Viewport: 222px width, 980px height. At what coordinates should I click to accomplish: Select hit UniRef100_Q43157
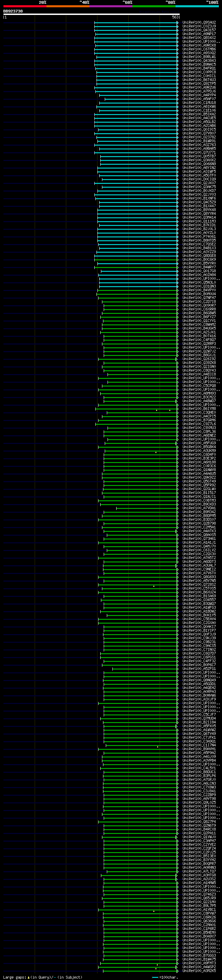coord(199,30)
